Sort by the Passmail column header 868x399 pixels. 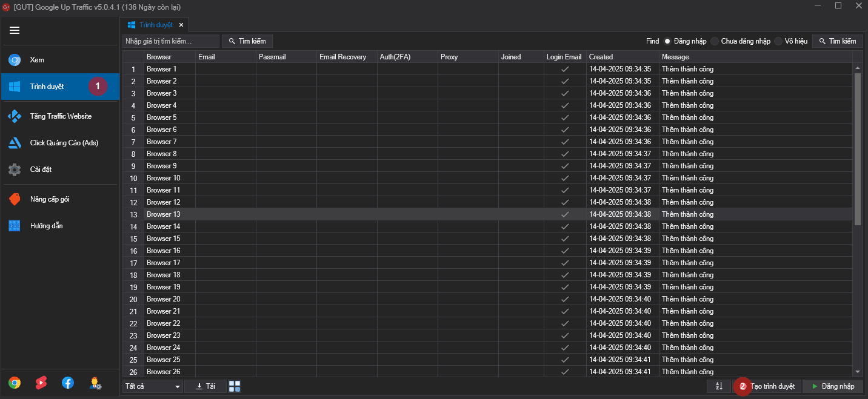pos(286,57)
